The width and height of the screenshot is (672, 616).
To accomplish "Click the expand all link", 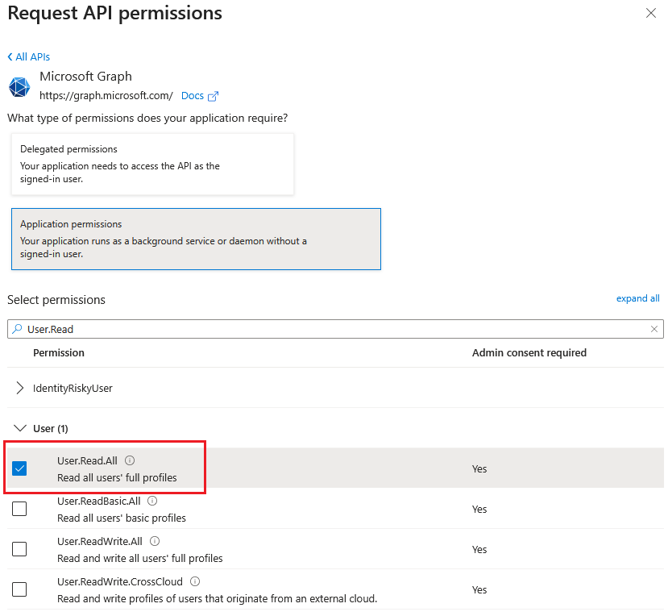I will [x=637, y=298].
